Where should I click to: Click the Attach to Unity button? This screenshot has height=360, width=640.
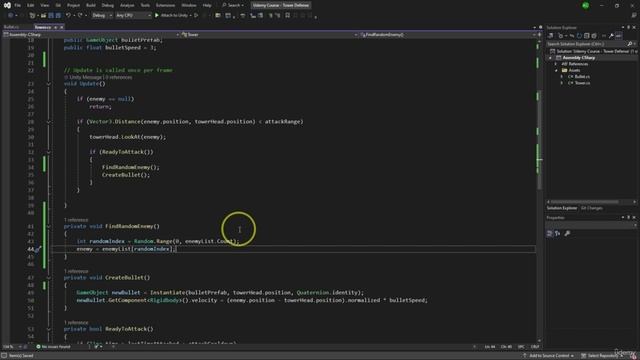(x=174, y=16)
